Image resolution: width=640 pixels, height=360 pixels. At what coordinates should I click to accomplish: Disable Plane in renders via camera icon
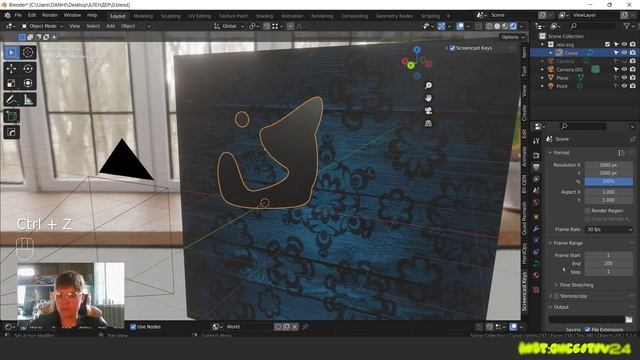coord(633,78)
